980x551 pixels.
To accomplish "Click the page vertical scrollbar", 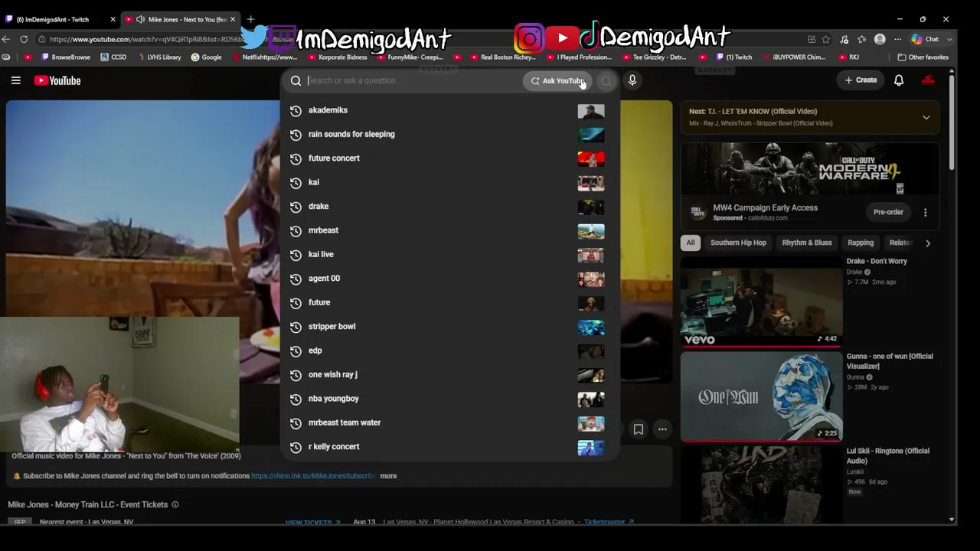I will coord(952,122).
